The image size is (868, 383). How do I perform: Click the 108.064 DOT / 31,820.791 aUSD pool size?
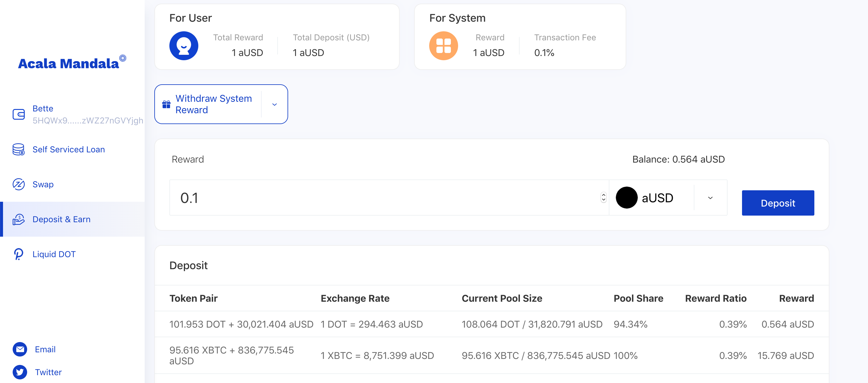point(532,324)
